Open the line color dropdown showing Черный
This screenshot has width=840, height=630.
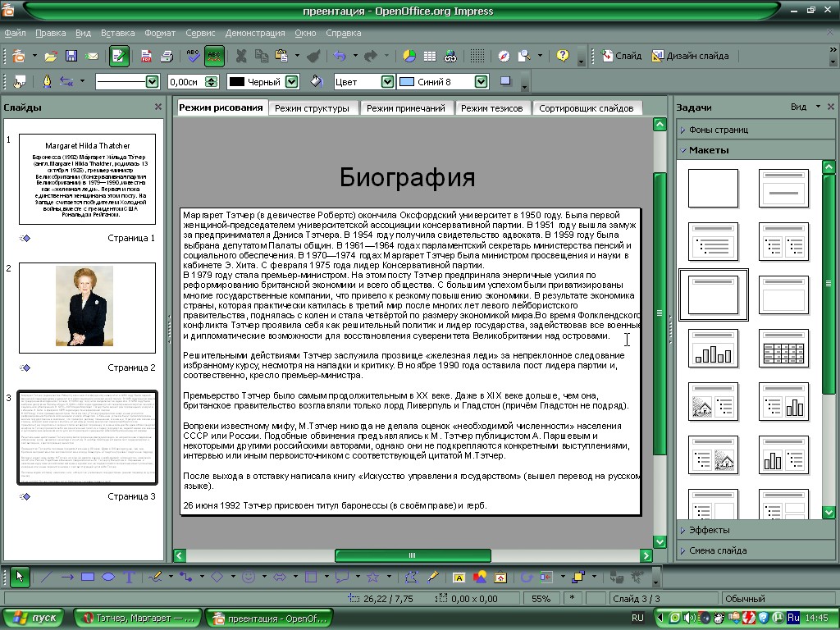pyautogui.click(x=292, y=82)
